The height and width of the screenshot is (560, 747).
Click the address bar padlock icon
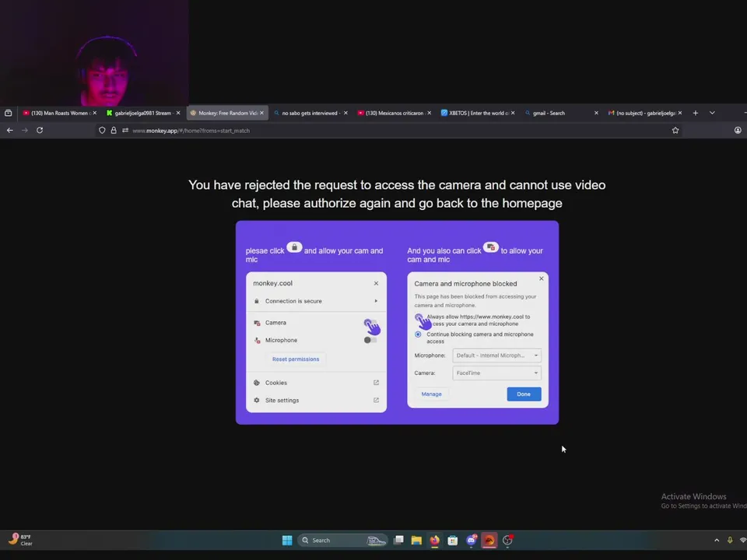coord(114,131)
